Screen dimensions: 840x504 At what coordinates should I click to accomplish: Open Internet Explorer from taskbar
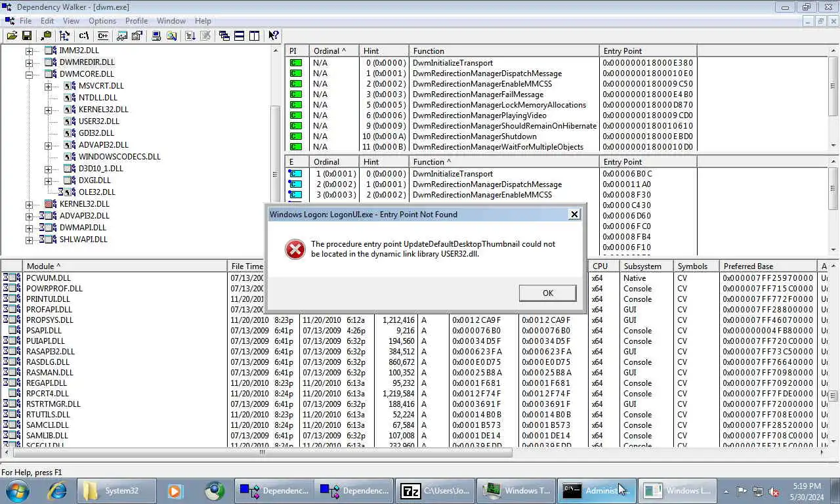point(57,490)
